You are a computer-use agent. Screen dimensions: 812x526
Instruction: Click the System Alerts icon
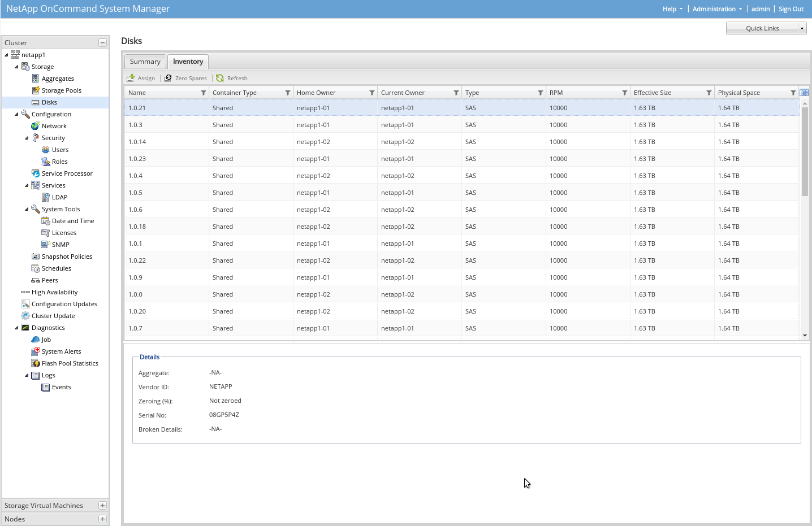coord(36,351)
